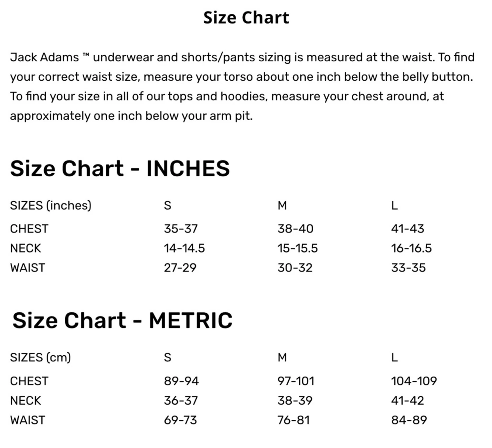This screenshot has width=492, height=448.
Task: Select the "SIZES (inches)" header label
Action: [x=51, y=205]
